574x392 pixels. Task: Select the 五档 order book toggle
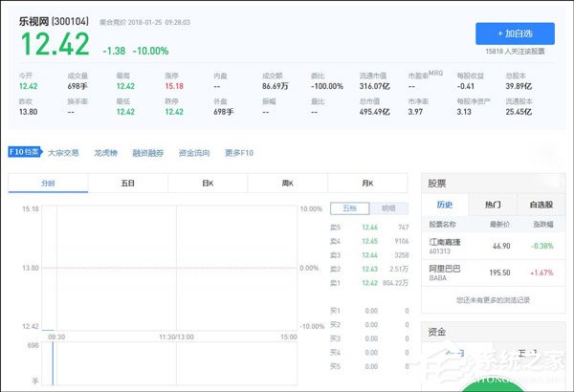click(349, 208)
